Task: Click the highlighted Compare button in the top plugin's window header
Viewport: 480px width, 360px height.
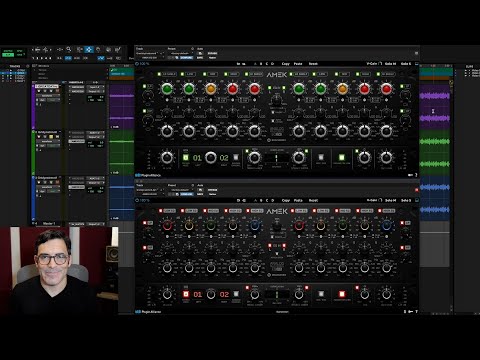Action: pos(186,58)
